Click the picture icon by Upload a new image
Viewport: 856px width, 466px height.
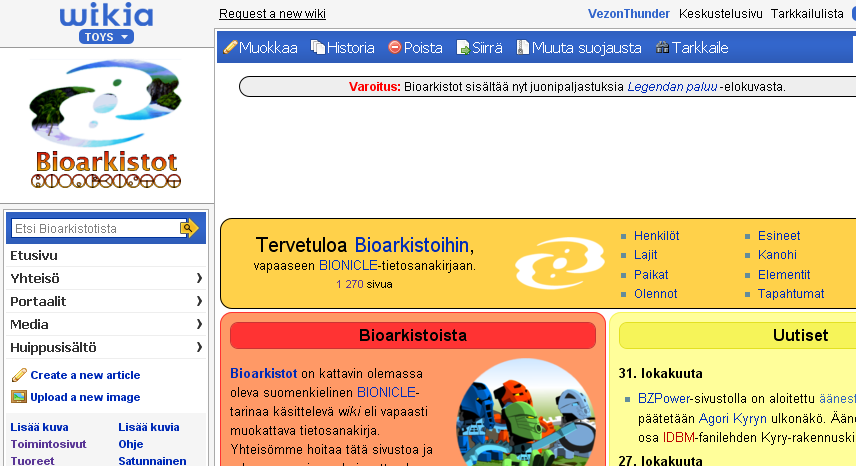tap(19, 397)
